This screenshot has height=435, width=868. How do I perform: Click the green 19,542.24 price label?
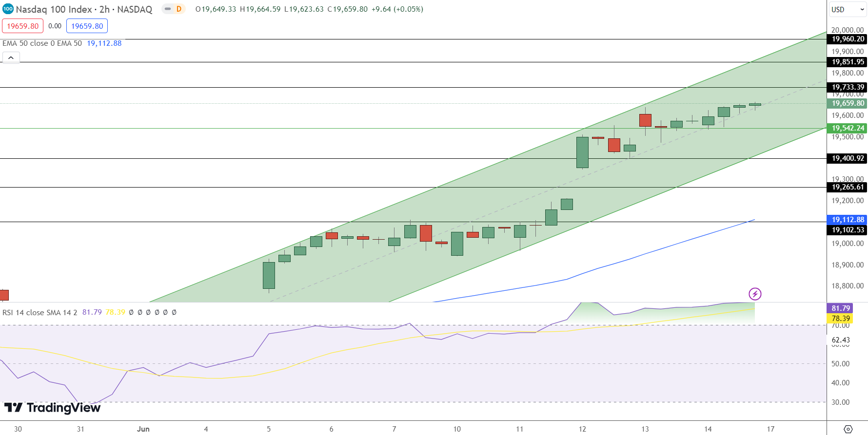coord(847,128)
